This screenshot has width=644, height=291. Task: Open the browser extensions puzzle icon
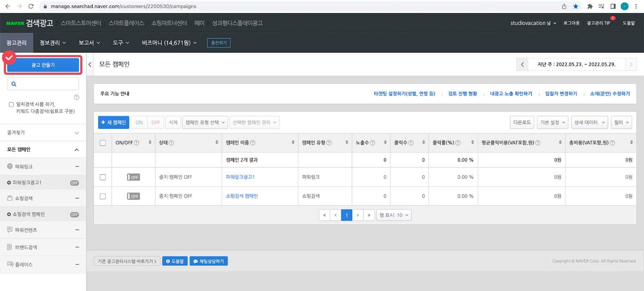590,6
